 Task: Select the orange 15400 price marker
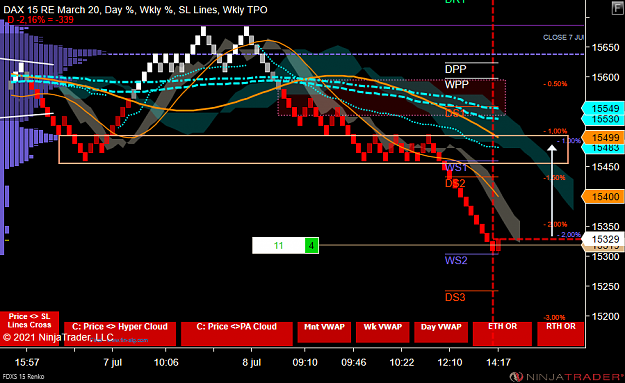[603, 196]
